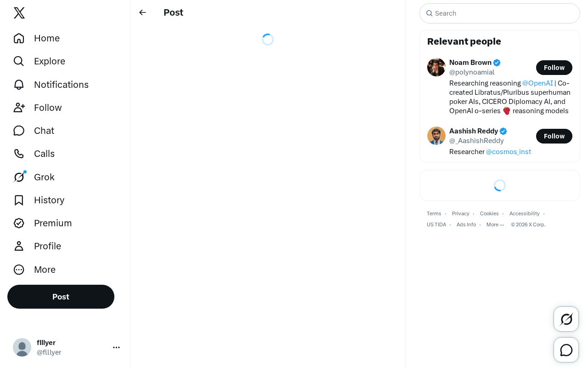This screenshot has height=368, width=588.
Task: Expand the More sidebar menu
Action: click(x=34, y=270)
